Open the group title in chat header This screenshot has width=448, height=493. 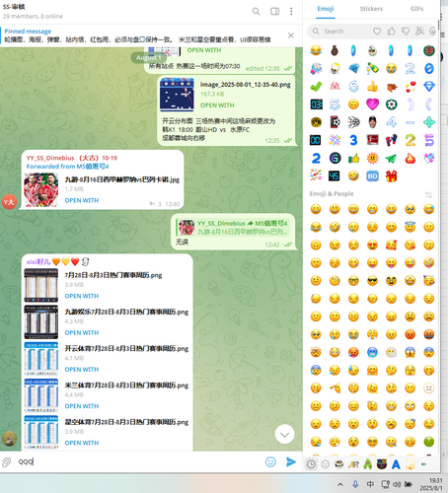tap(14, 7)
